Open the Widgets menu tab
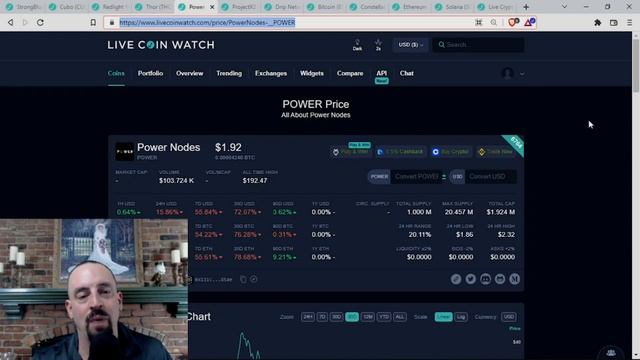 [x=311, y=73]
